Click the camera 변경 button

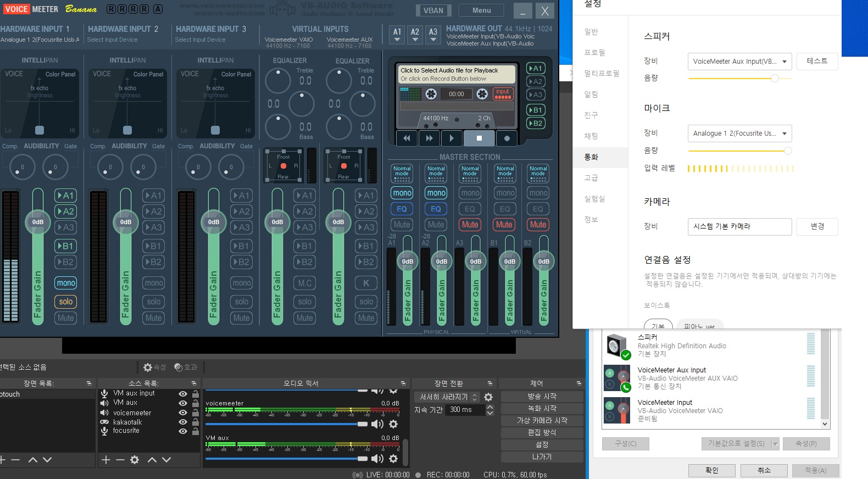click(817, 226)
